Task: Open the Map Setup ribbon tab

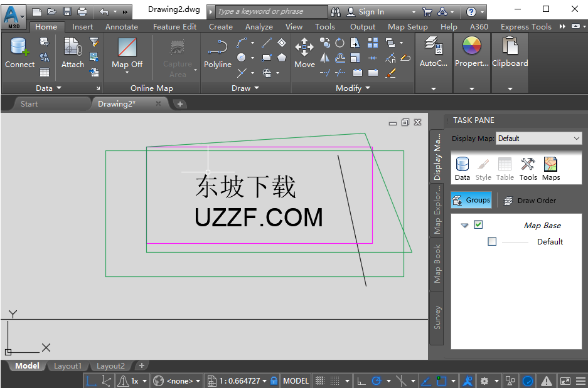Action: click(x=408, y=26)
